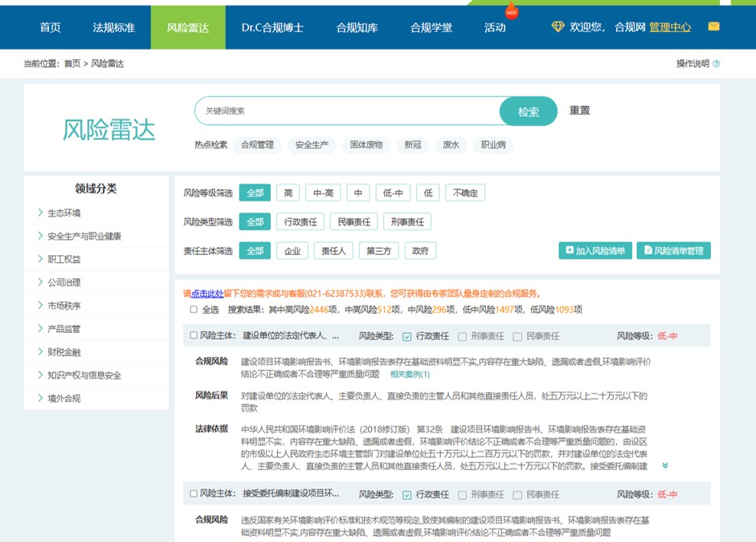Image resolution: width=756 pixels, height=542 pixels.
Task: Select the 职业病 hot search tag
Action: point(494,145)
